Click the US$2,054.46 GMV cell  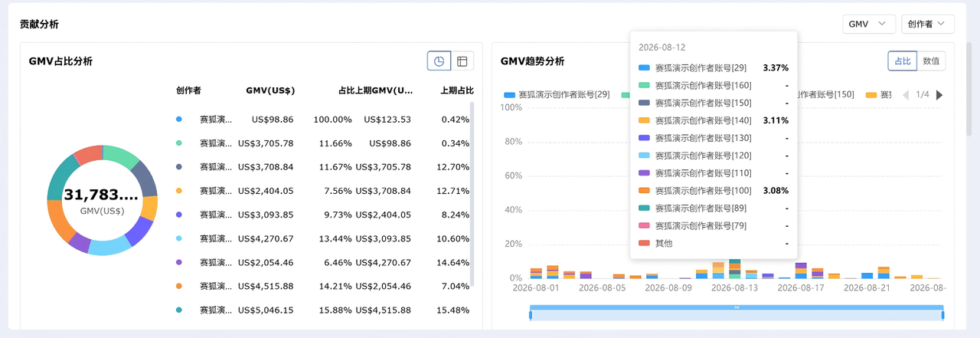pos(266,262)
